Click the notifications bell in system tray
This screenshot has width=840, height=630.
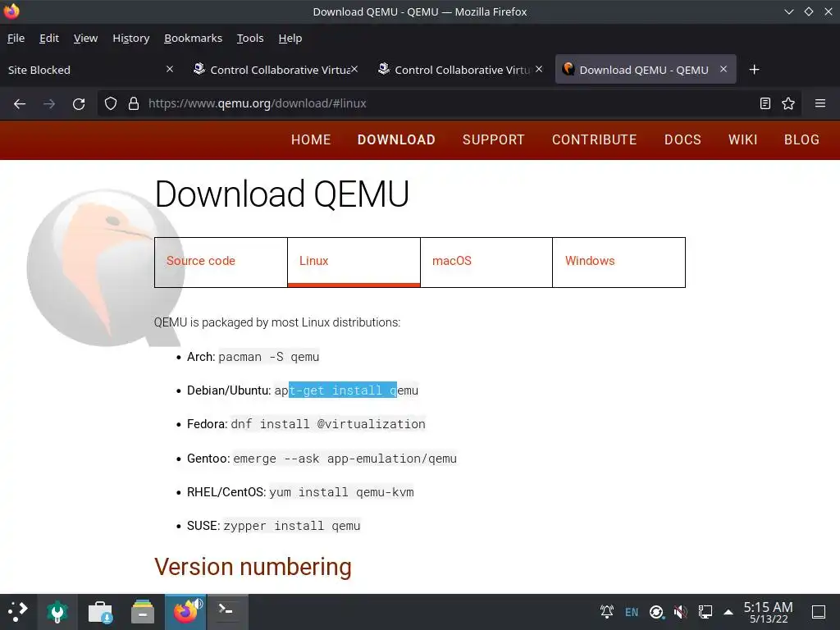click(x=606, y=611)
